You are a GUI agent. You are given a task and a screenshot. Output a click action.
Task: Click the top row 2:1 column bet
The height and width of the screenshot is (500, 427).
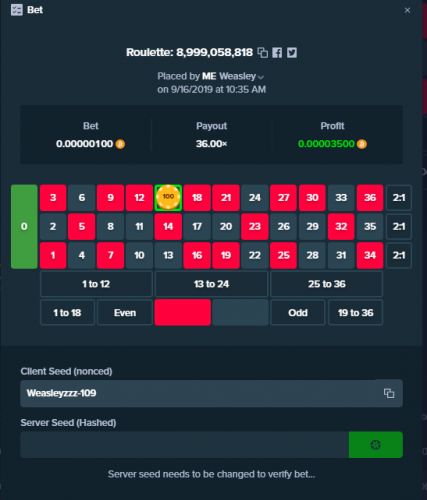(x=399, y=198)
